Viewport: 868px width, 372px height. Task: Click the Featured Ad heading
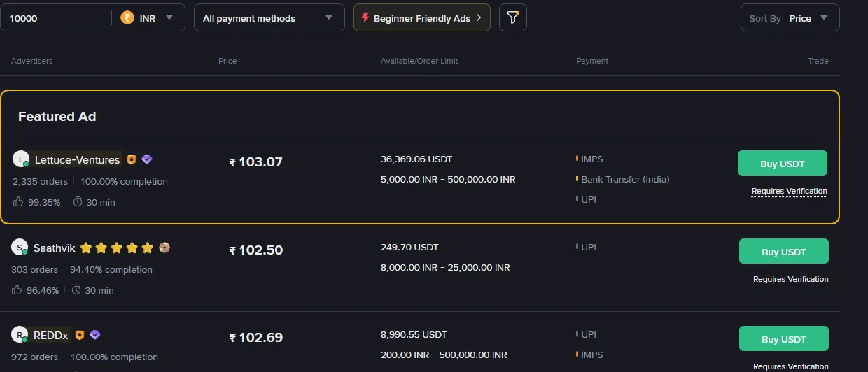[57, 117]
